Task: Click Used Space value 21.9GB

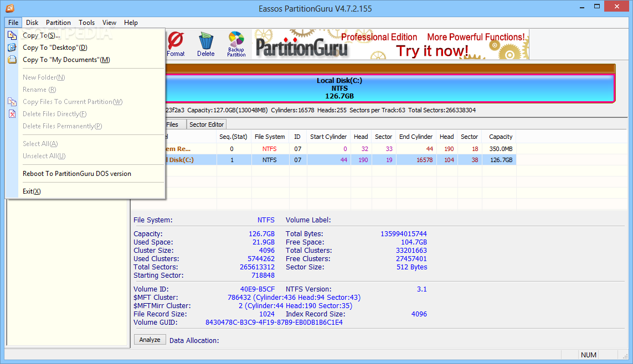Action: (263, 242)
